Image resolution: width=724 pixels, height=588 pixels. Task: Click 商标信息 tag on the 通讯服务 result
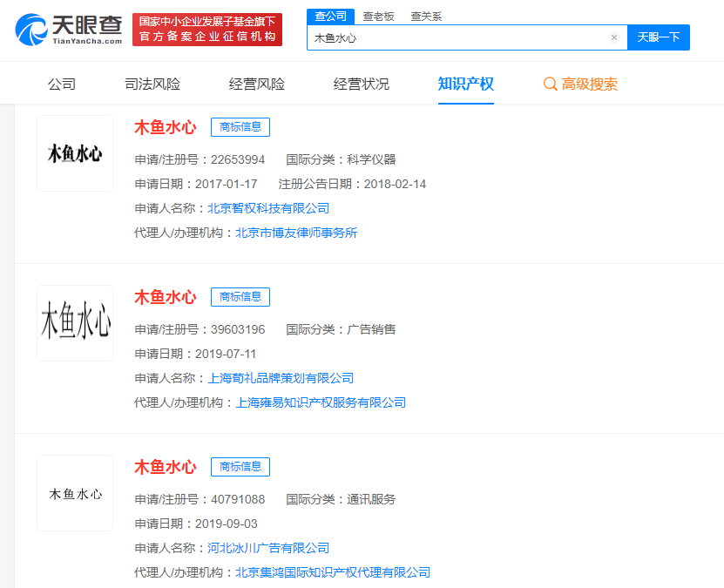tap(240, 467)
